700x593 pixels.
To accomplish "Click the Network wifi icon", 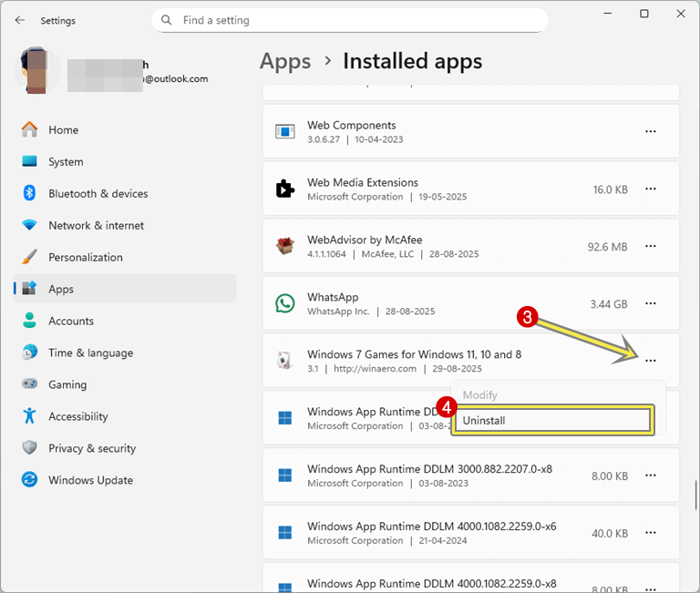I will coord(29,225).
